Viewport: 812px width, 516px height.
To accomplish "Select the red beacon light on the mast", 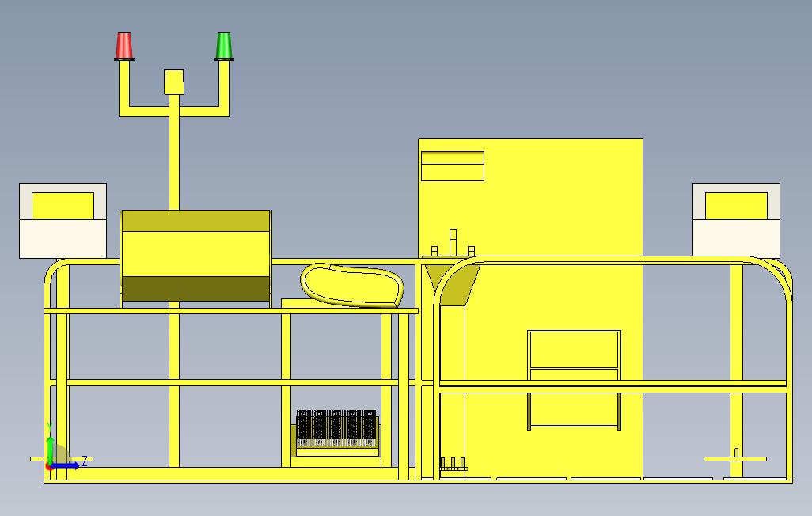I will (123, 46).
